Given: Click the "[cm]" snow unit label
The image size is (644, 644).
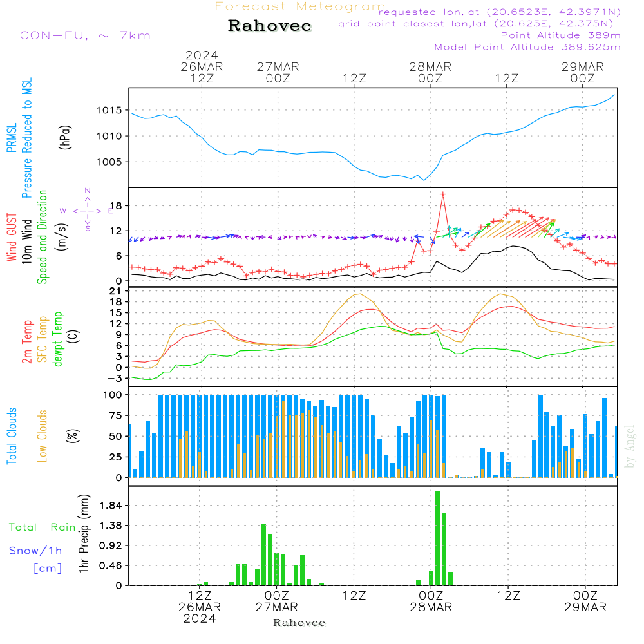Looking at the screenshot, I should (48, 568).
